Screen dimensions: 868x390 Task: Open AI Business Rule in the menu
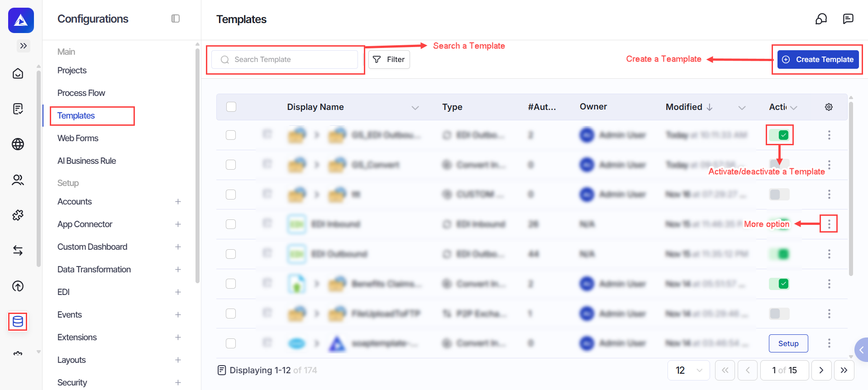[86, 161]
